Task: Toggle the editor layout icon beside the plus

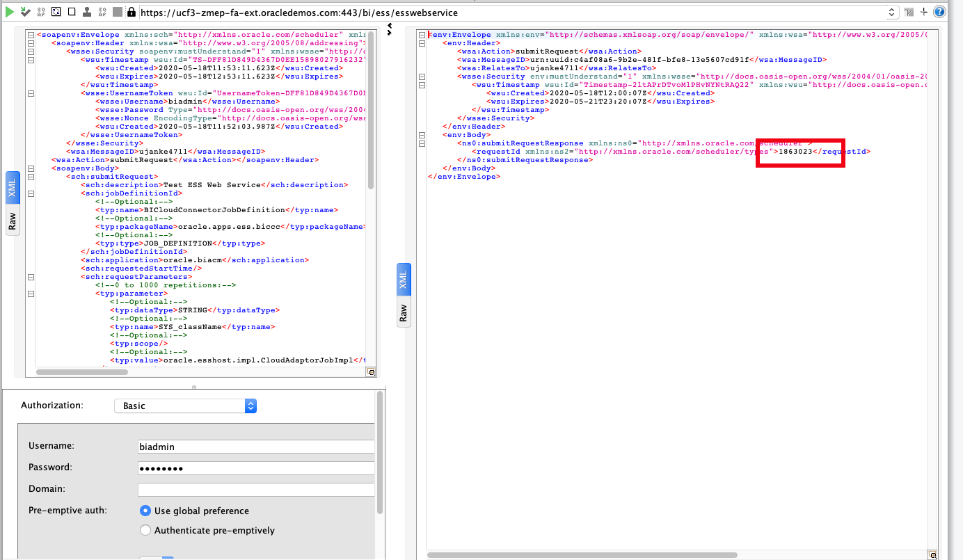Action: pyautogui.click(x=909, y=12)
